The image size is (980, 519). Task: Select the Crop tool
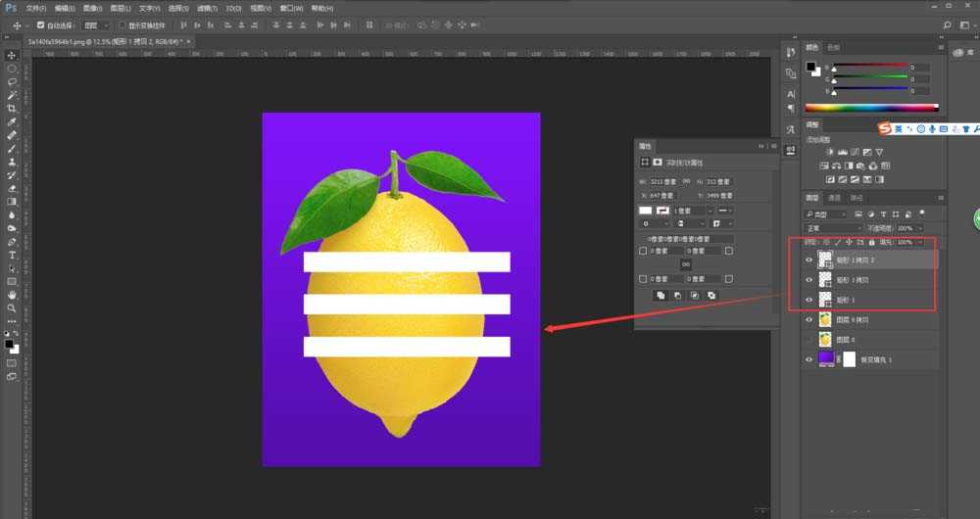pyautogui.click(x=12, y=109)
